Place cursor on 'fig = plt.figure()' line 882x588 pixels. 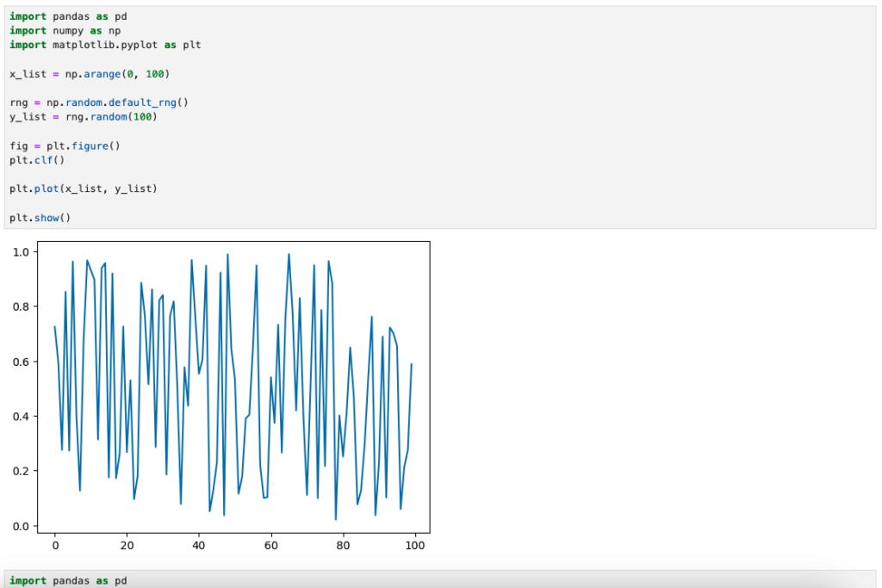pyautogui.click(x=65, y=145)
